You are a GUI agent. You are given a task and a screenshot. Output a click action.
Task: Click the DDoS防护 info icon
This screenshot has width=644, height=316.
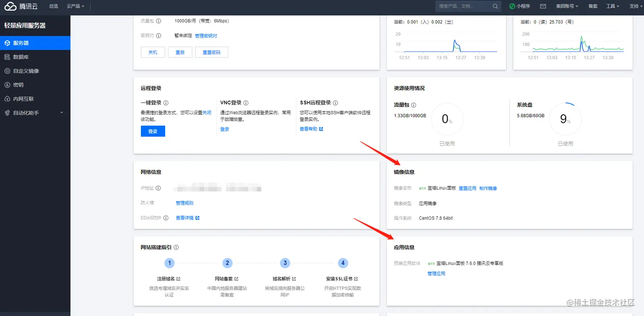[166, 218]
